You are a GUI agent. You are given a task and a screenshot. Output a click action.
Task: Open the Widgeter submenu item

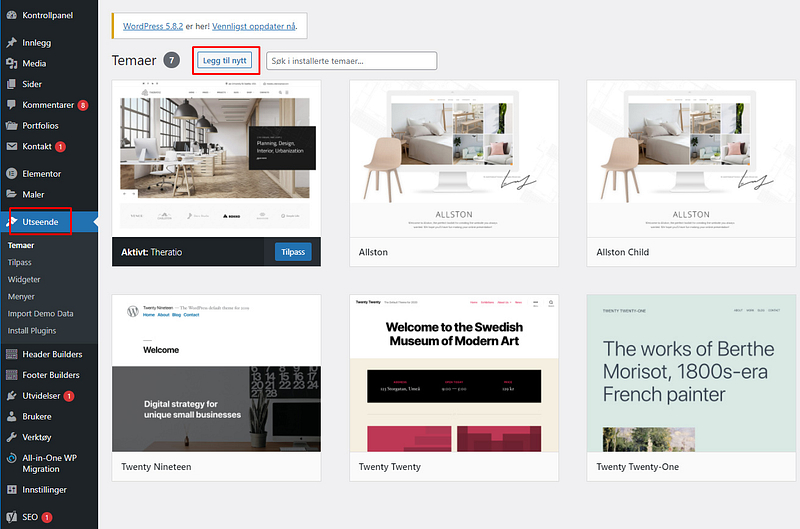[24, 280]
